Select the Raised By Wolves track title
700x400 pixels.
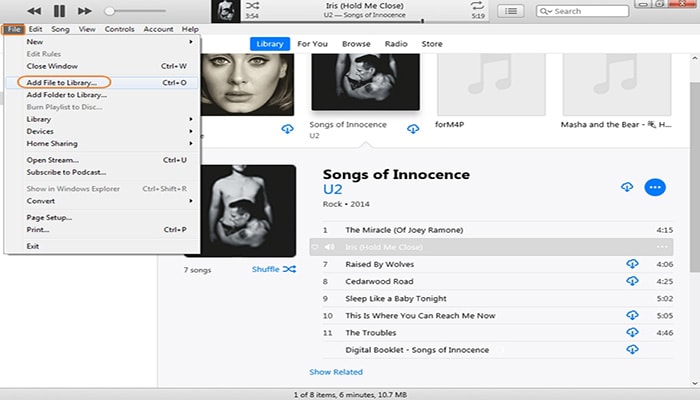(x=379, y=264)
